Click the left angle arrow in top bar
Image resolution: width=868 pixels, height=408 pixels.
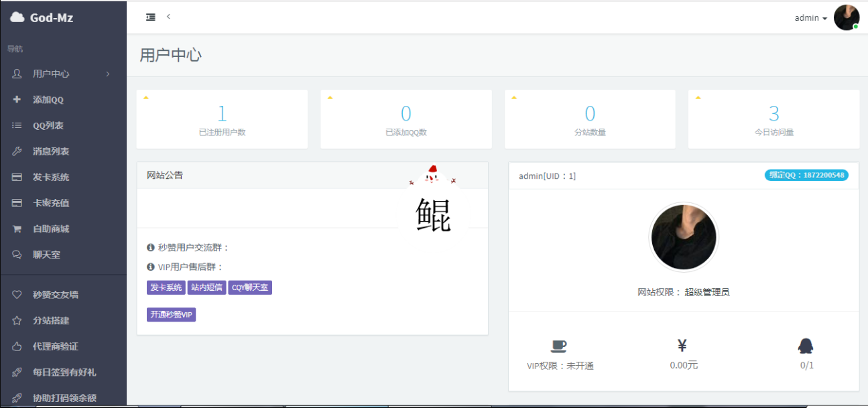168,17
